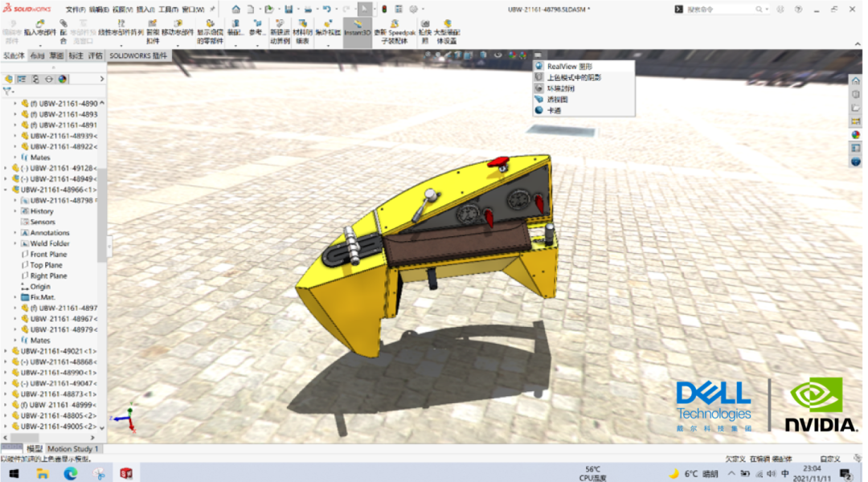The height and width of the screenshot is (482, 868).
Task: Open the SOLIDWORKS 插件 tab
Action: pyautogui.click(x=138, y=56)
